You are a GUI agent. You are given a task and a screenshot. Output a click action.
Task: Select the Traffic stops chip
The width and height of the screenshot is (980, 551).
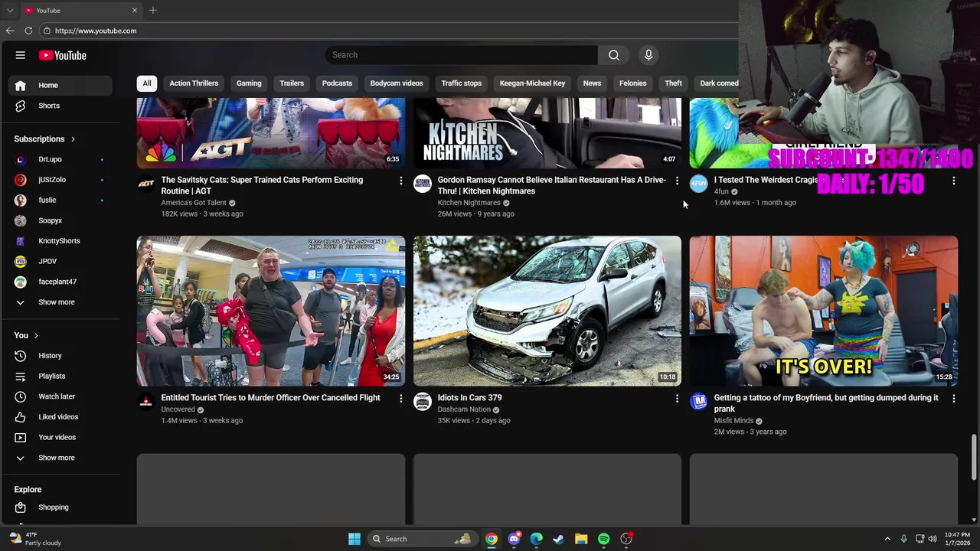[462, 83]
